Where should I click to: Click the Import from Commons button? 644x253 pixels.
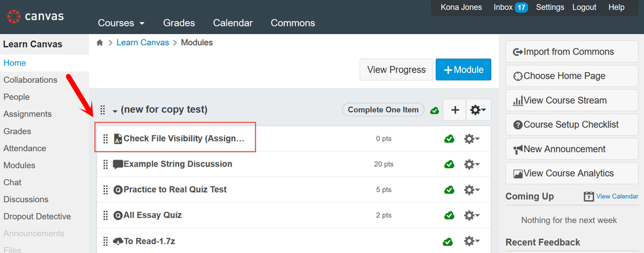pos(572,52)
